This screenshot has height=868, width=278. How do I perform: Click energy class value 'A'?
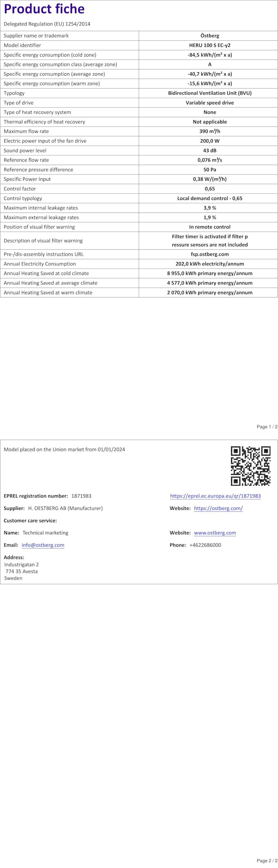pyautogui.click(x=210, y=64)
